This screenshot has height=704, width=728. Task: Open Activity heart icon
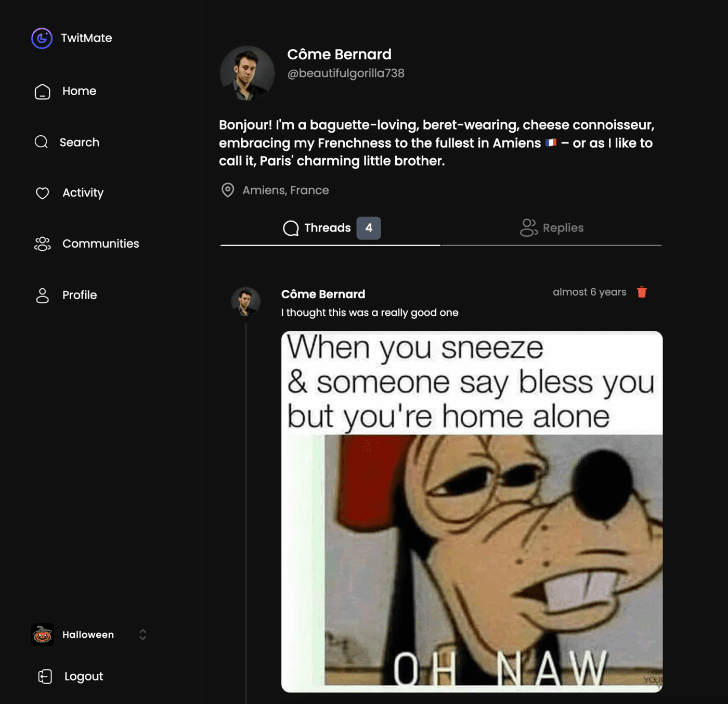point(43,193)
